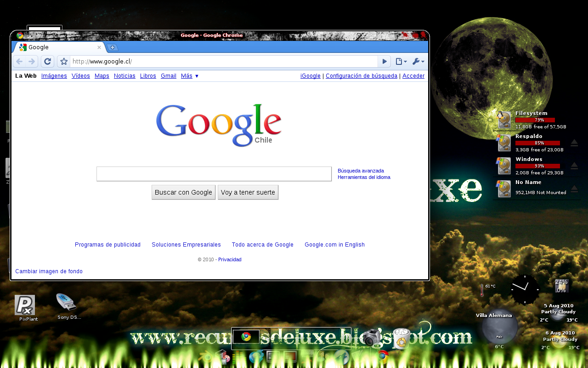The width and height of the screenshot is (588, 368).
Task: Click the analog clock widget
Action: tap(525, 289)
